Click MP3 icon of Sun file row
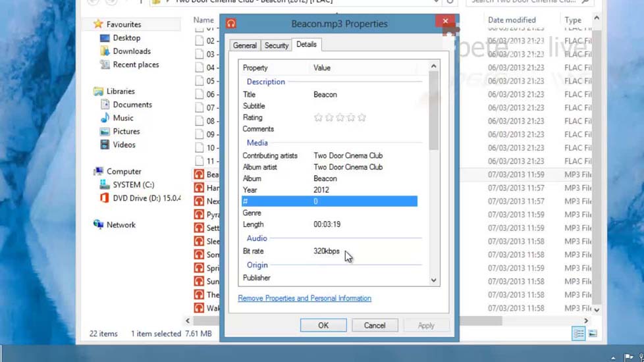The image size is (644, 362). (x=199, y=281)
